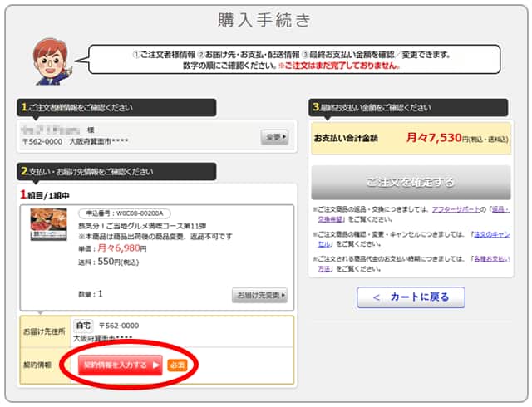Click the orange 必須 badge

click(177, 365)
